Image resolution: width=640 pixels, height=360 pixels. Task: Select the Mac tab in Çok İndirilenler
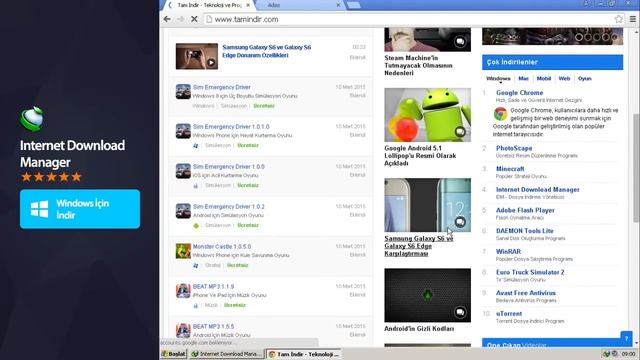click(x=523, y=78)
